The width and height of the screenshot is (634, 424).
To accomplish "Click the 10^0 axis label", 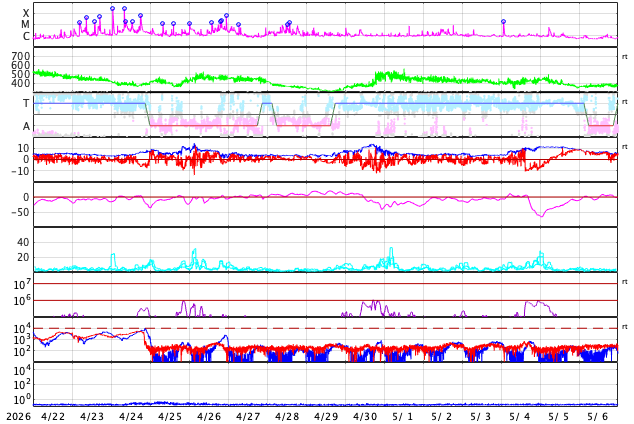I will [22, 400].
